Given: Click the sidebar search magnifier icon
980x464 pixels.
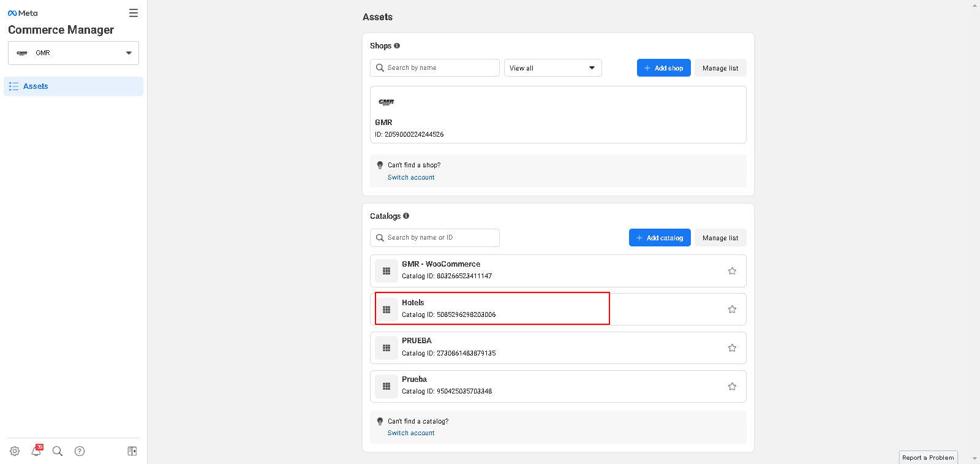Looking at the screenshot, I should click(58, 451).
